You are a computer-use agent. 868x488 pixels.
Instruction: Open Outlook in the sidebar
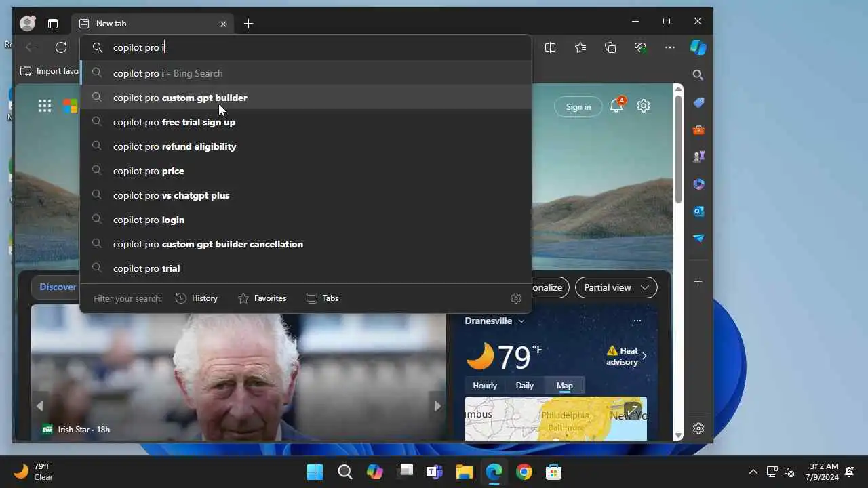[698, 211]
